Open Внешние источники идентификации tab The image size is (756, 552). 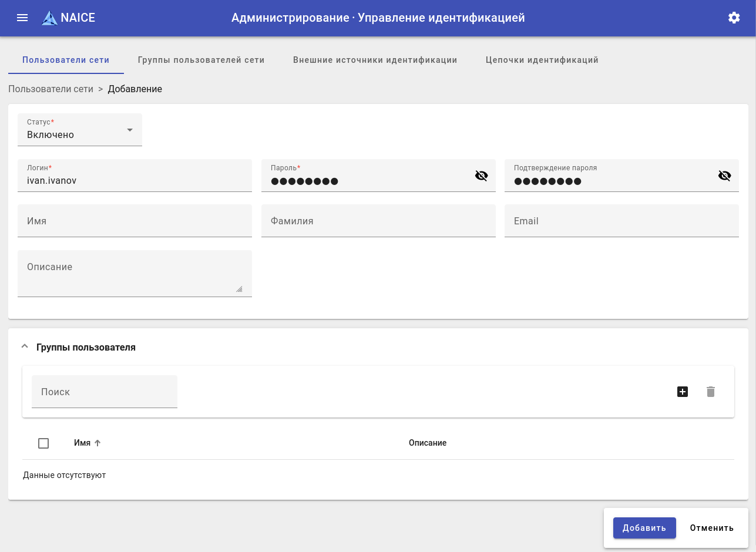coord(375,60)
